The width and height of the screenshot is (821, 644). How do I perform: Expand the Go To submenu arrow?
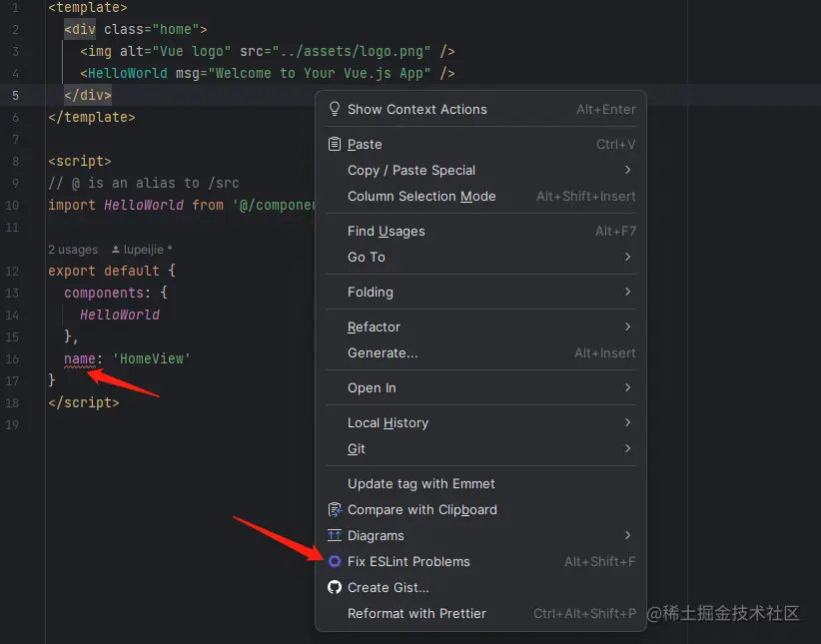tap(628, 257)
